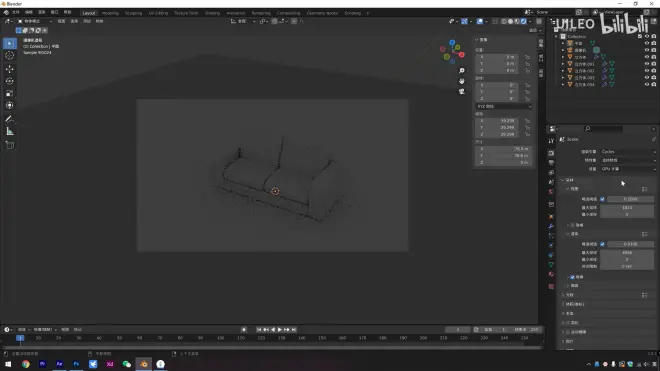Hide the Collection in viewport via eye icon

point(647,37)
